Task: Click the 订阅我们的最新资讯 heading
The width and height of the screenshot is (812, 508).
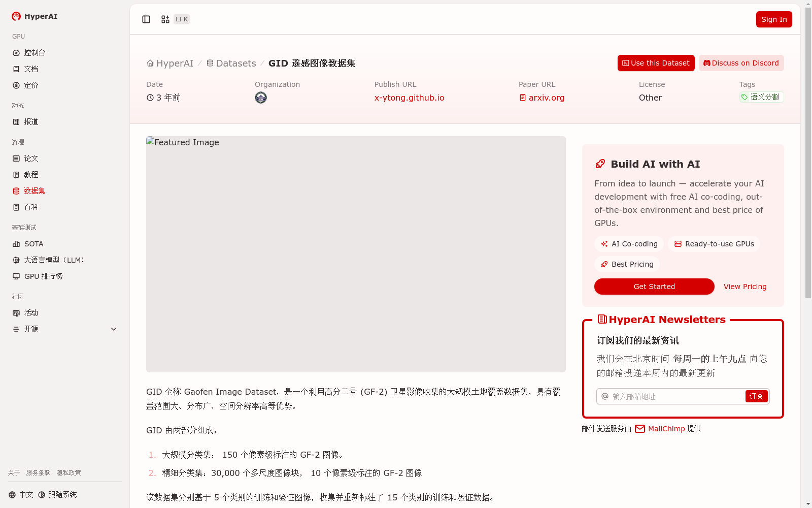Action: point(638,340)
